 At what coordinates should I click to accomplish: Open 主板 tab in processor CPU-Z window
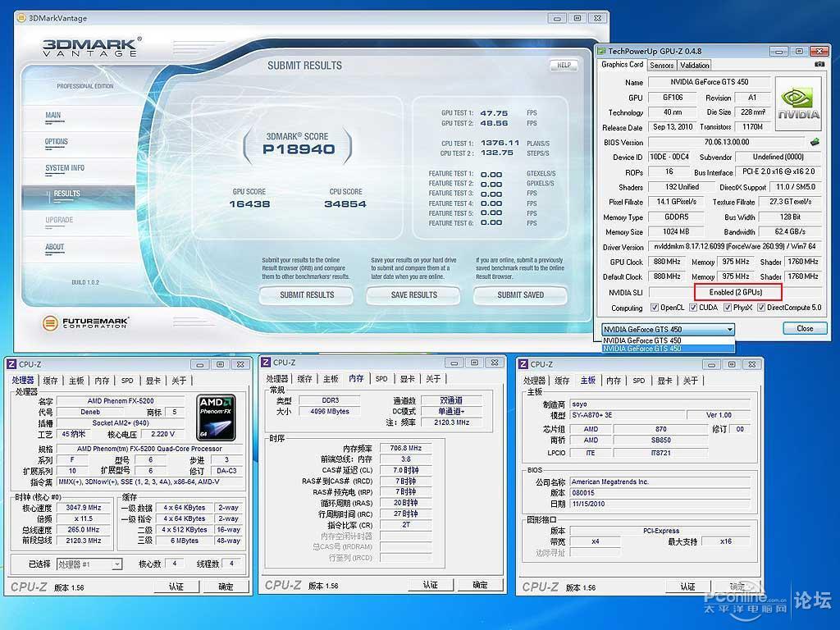click(x=76, y=381)
